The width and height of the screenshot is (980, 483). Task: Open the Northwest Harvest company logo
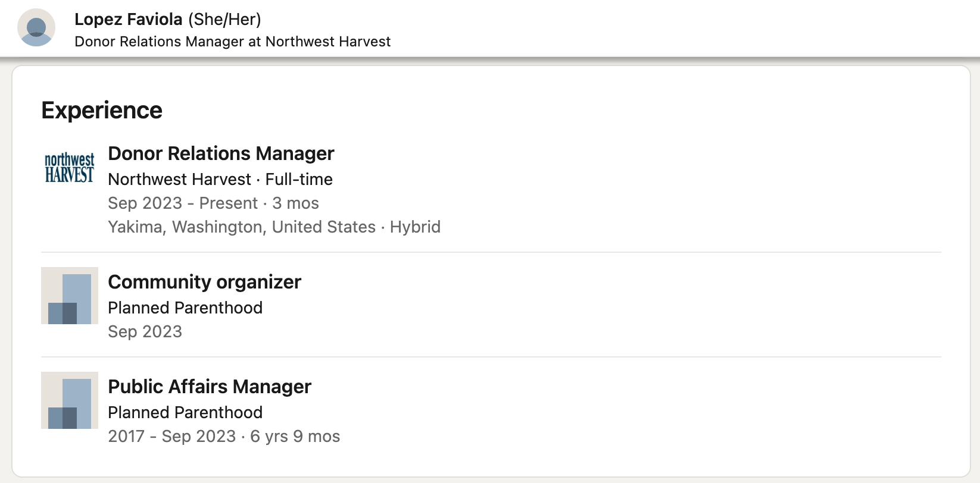pos(70,167)
